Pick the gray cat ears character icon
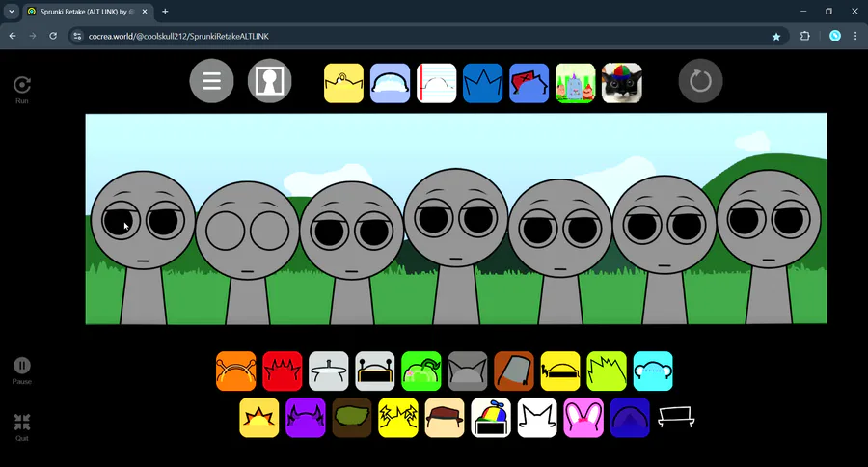 [468, 371]
